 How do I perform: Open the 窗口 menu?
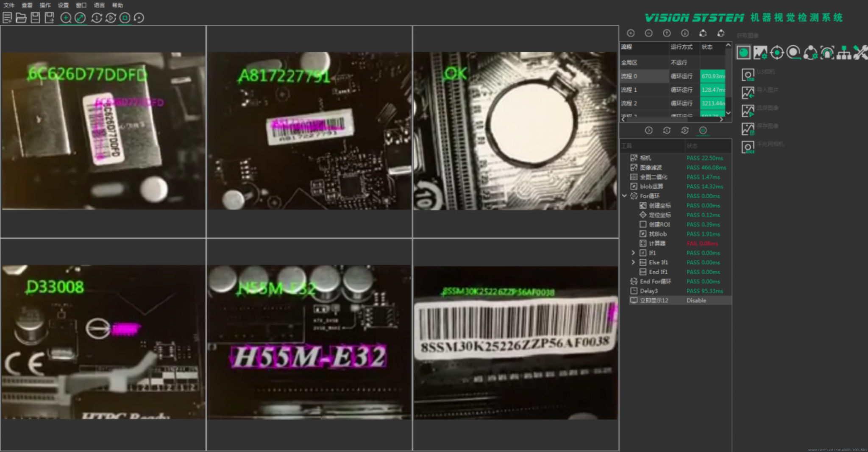81,5
